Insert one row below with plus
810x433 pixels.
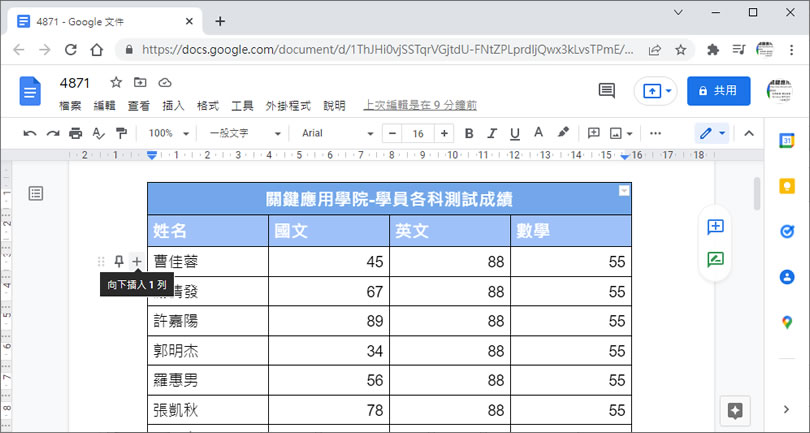[x=136, y=261]
